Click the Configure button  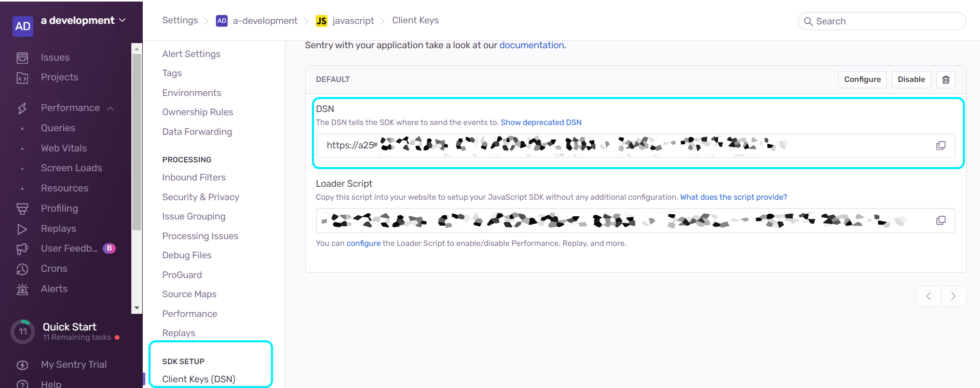pyautogui.click(x=862, y=79)
